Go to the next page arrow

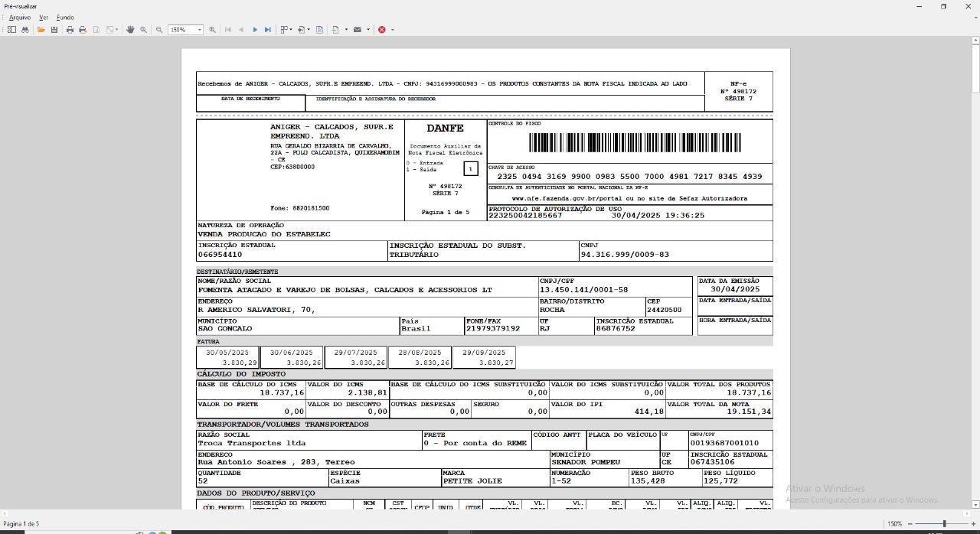(x=255, y=30)
